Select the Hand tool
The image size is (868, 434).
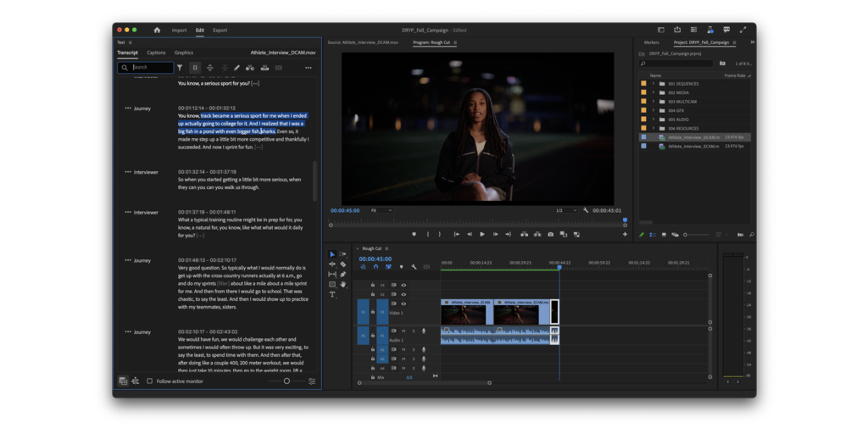pyautogui.click(x=342, y=285)
